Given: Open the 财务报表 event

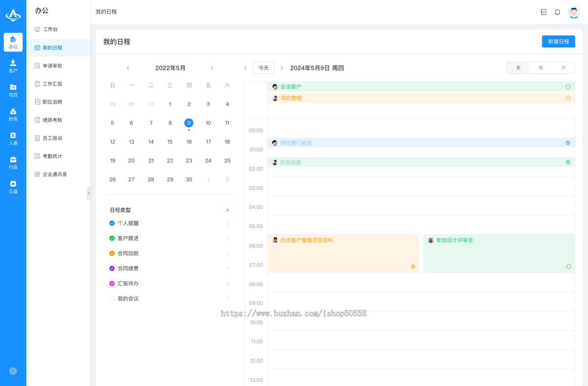Looking at the screenshot, I should click(421, 162).
